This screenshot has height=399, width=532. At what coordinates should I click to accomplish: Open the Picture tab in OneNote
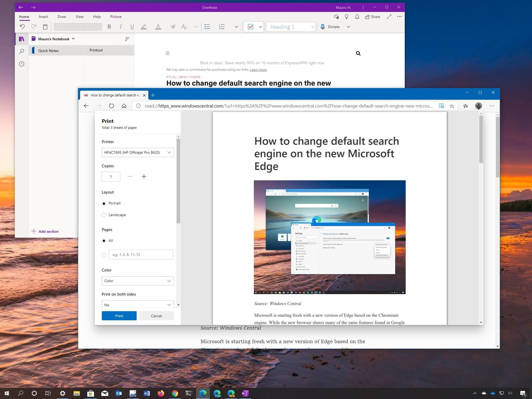click(116, 17)
